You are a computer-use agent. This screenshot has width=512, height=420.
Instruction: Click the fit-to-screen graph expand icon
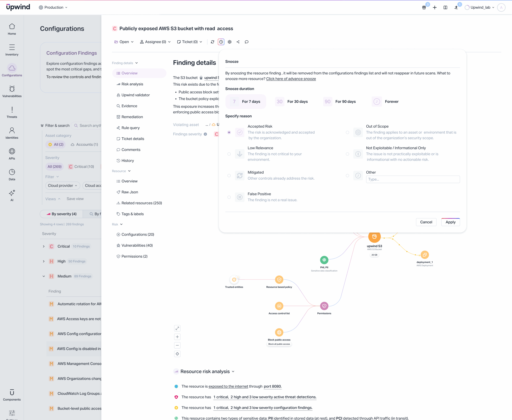pyautogui.click(x=177, y=328)
